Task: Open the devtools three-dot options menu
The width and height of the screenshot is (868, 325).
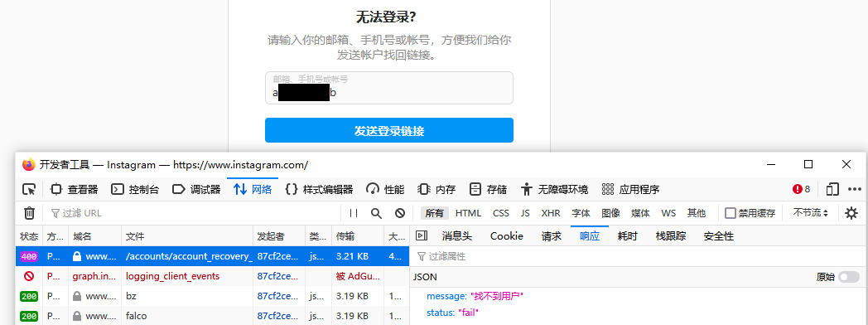Action: point(854,189)
